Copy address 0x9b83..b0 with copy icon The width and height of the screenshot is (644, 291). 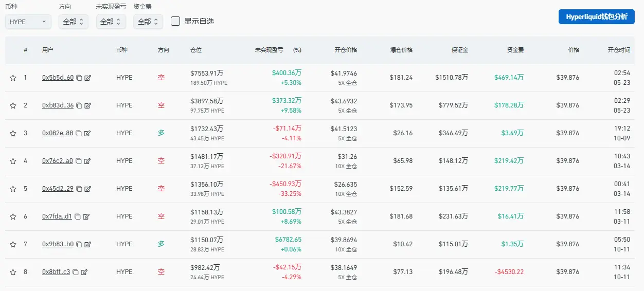79,244
